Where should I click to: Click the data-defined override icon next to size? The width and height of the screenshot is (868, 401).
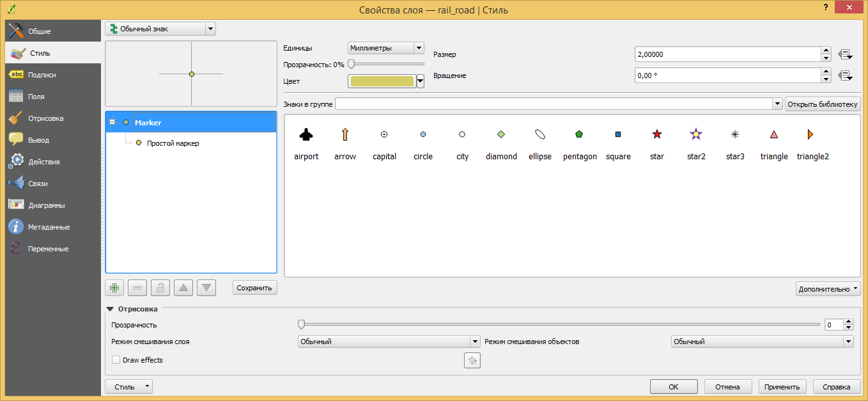click(845, 54)
